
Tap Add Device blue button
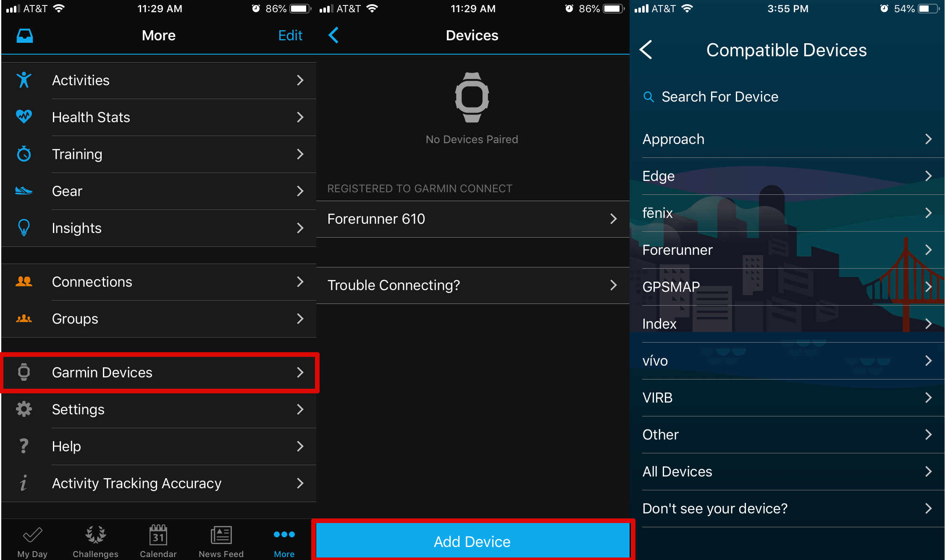pyautogui.click(x=472, y=542)
